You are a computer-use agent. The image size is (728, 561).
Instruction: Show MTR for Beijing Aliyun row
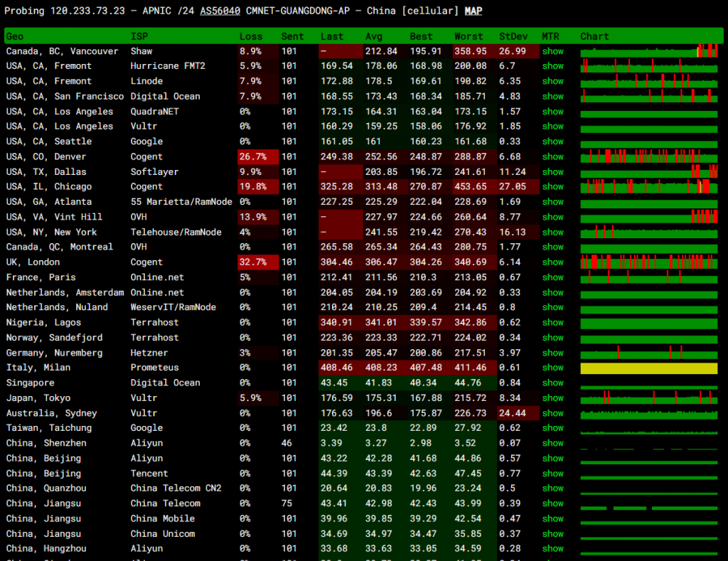tap(552, 459)
